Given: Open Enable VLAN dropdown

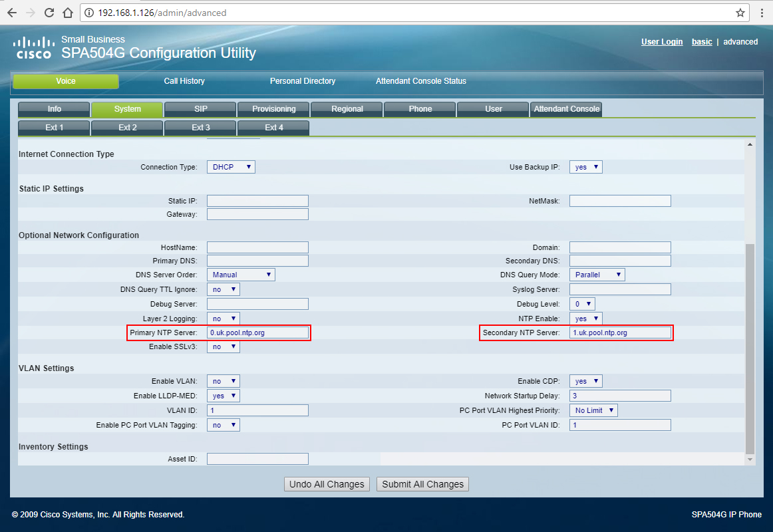Looking at the screenshot, I should (224, 381).
